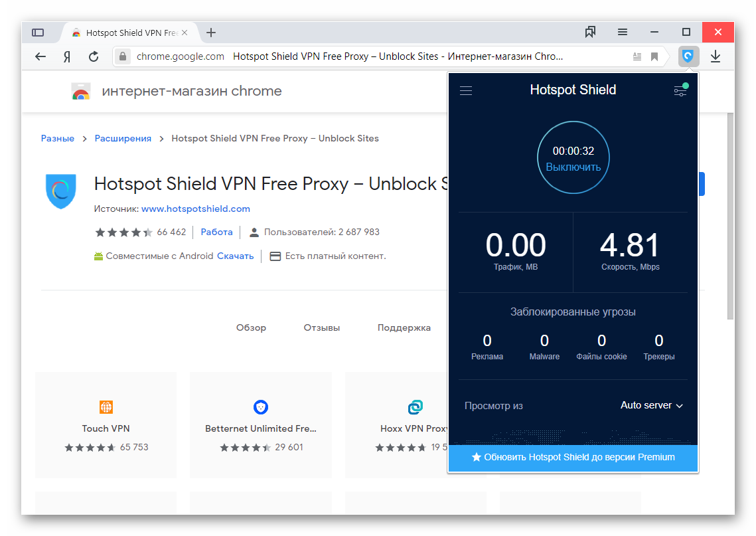This screenshot has width=756, height=536.
Task: Switch to the Обзор tab
Action: (x=251, y=327)
